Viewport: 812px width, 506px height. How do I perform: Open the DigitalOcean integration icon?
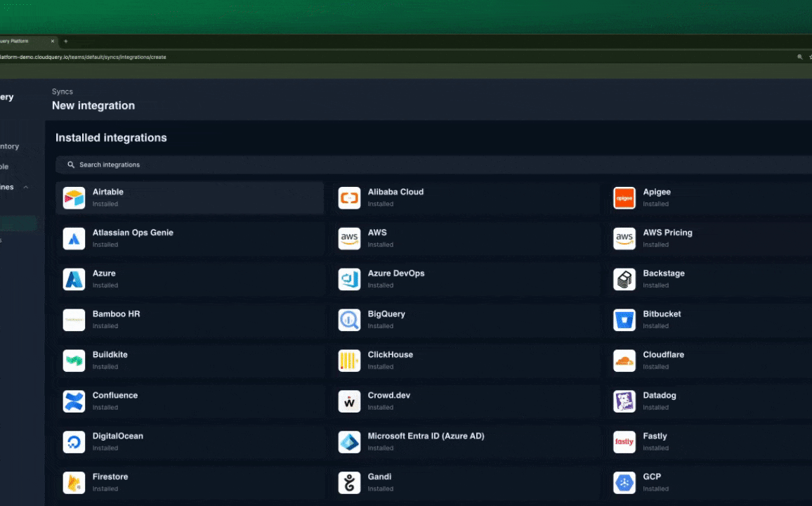click(x=74, y=442)
